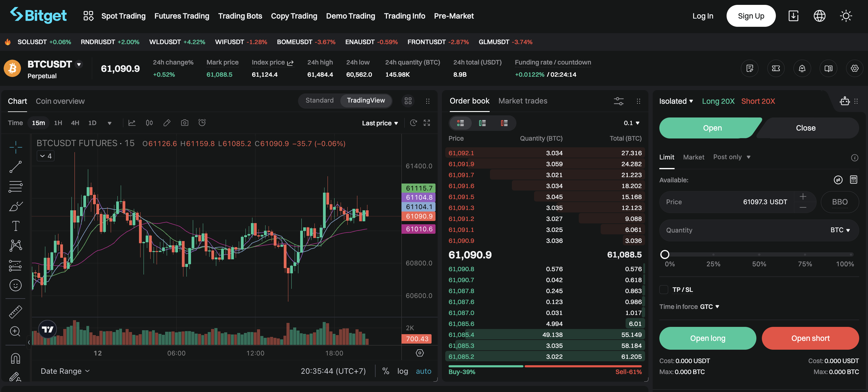Expand the Date Range selector
This screenshot has height=392, width=868.
(x=65, y=371)
